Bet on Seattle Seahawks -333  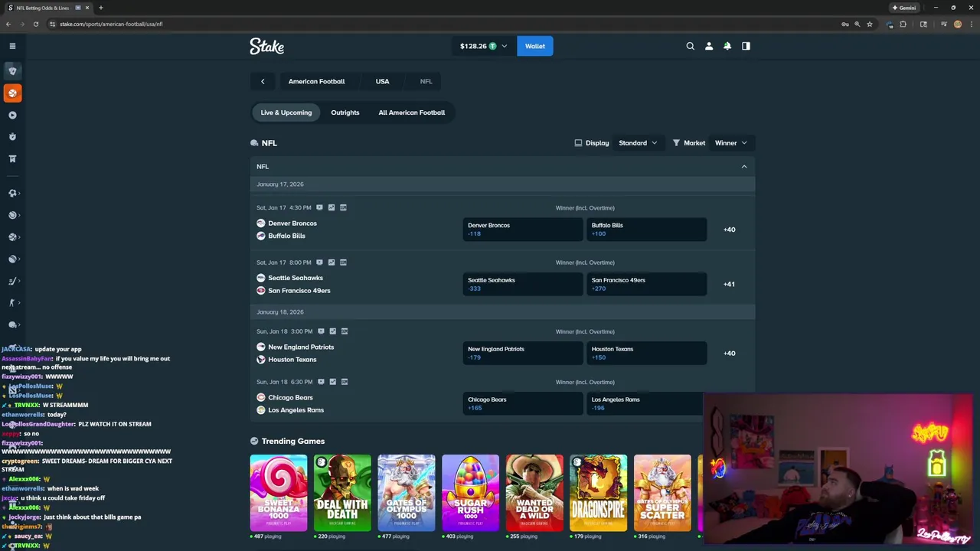coord(523,284)
